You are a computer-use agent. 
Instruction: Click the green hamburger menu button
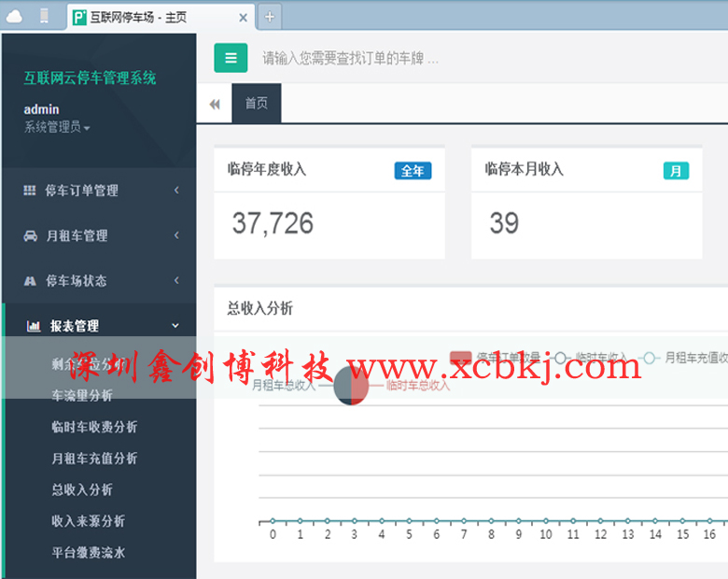click(x=231, y=58)
